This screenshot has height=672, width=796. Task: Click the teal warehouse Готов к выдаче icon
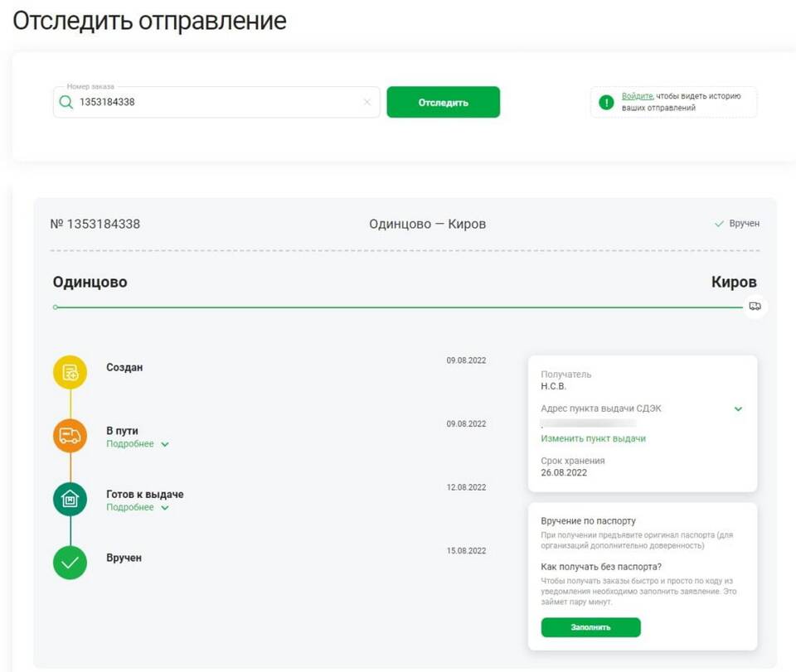pos(70,499)
